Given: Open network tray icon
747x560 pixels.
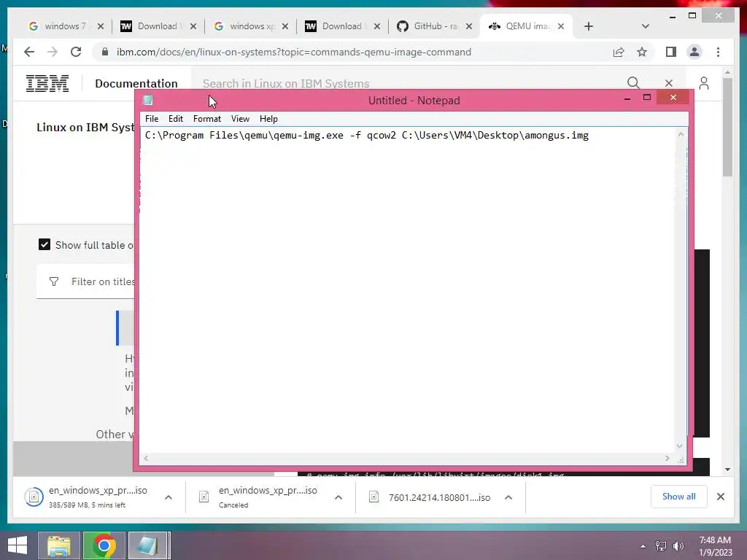Looking at the screenshot, I should pos(661,545).
